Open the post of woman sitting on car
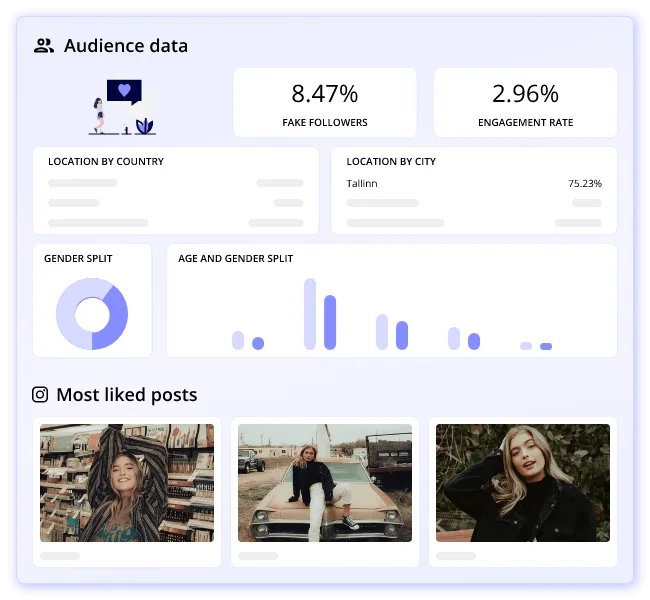 tap(325, 483)
